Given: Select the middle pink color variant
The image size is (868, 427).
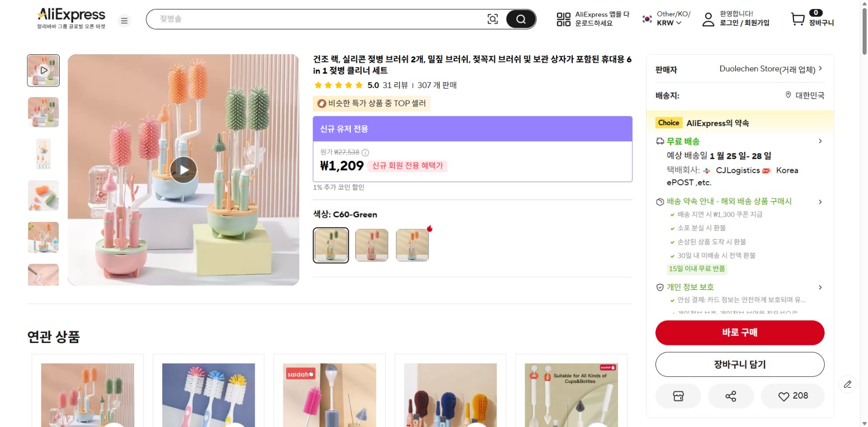Looking at the screenshot, I should click(x=372, y=245).
